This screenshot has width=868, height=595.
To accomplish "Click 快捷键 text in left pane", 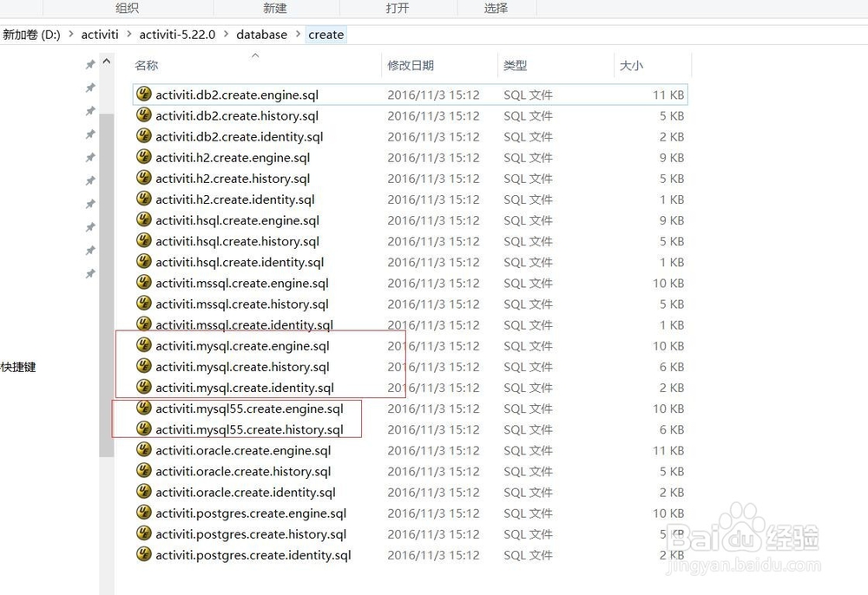I will (18, 367).
